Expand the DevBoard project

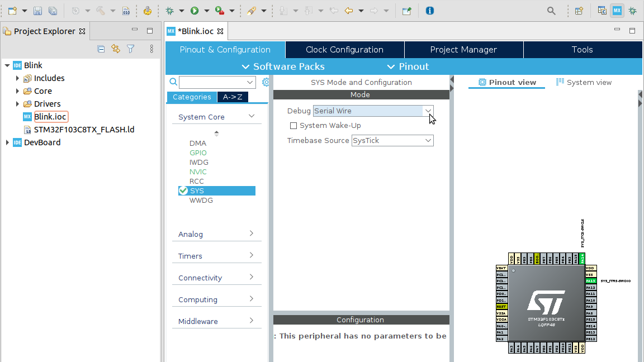7,142
